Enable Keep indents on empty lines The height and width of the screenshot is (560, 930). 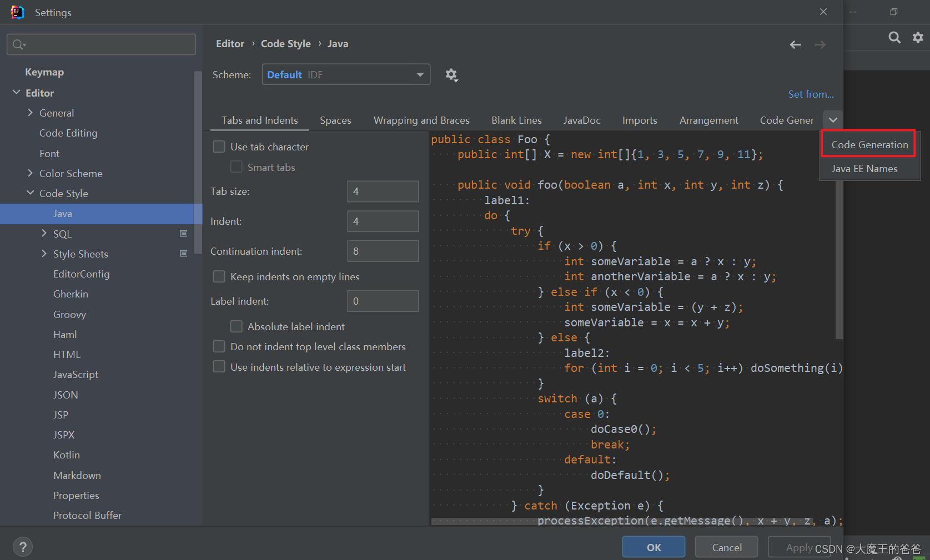tap(219, 276)
